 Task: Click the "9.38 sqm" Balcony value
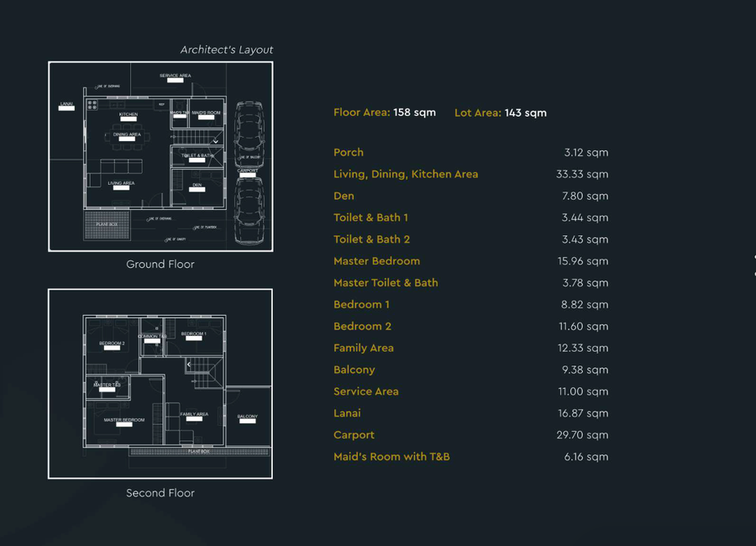[x=585, y=370]
